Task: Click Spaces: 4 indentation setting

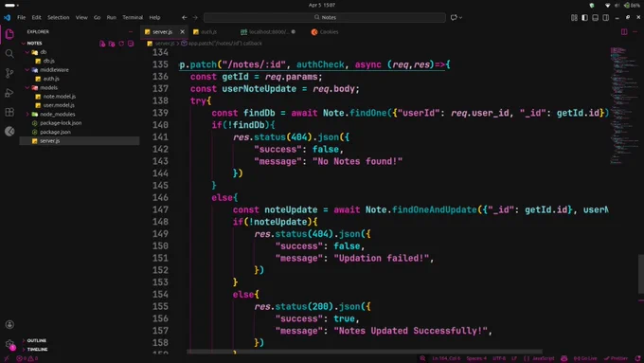Action: click(x=476, y=358)
